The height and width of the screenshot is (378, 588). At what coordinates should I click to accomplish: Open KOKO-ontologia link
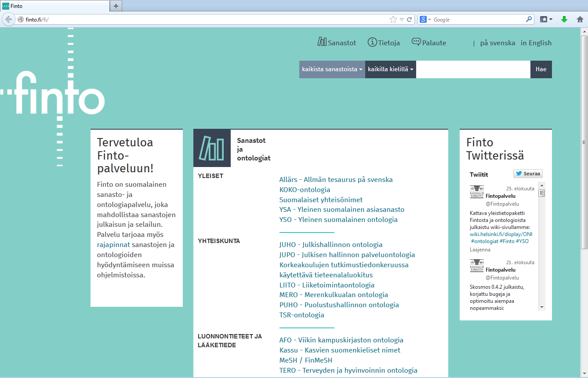305,189
